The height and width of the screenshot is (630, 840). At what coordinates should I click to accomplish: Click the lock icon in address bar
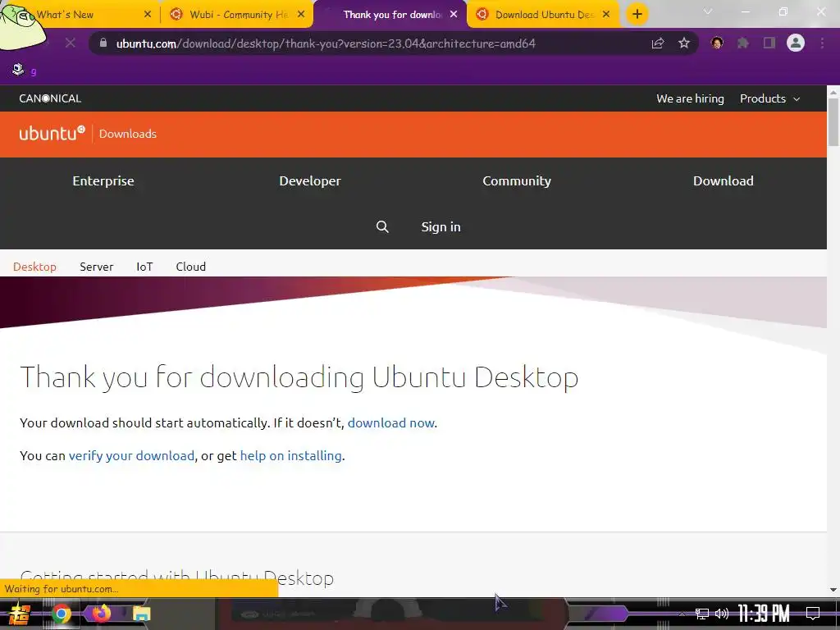coord(103,43)
